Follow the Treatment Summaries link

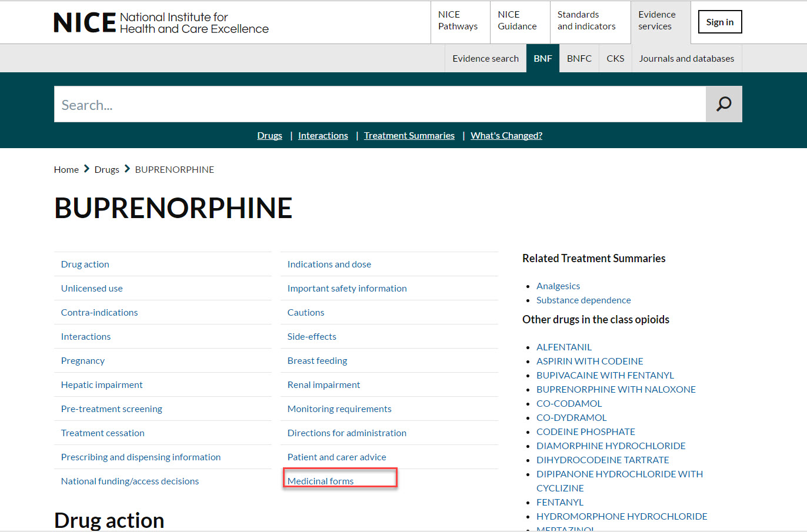[x=409, y=136]
